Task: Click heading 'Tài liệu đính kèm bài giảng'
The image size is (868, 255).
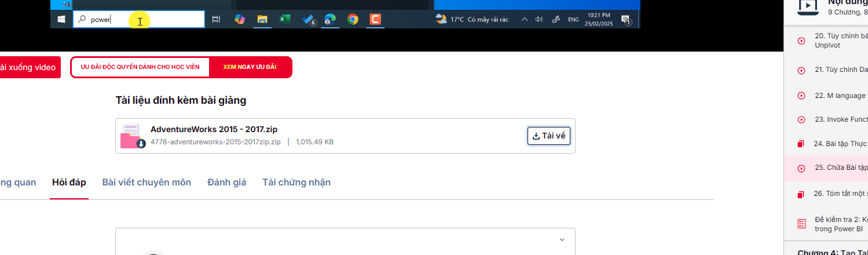Action: pyautogui.click(x=181, y=100)
